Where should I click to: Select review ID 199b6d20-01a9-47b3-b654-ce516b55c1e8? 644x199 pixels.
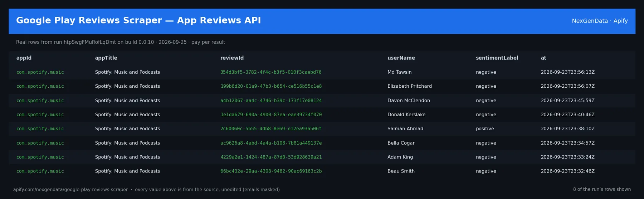[271, 86]
